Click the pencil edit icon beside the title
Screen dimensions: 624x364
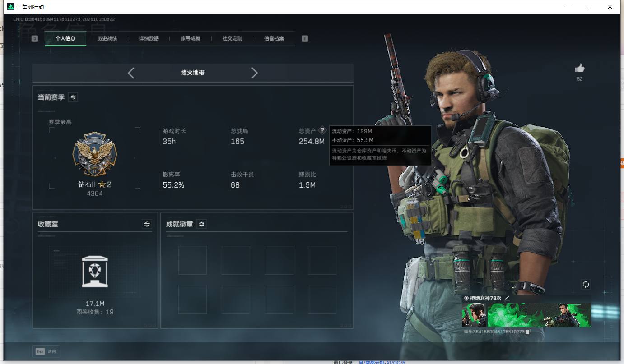(507, 298)
